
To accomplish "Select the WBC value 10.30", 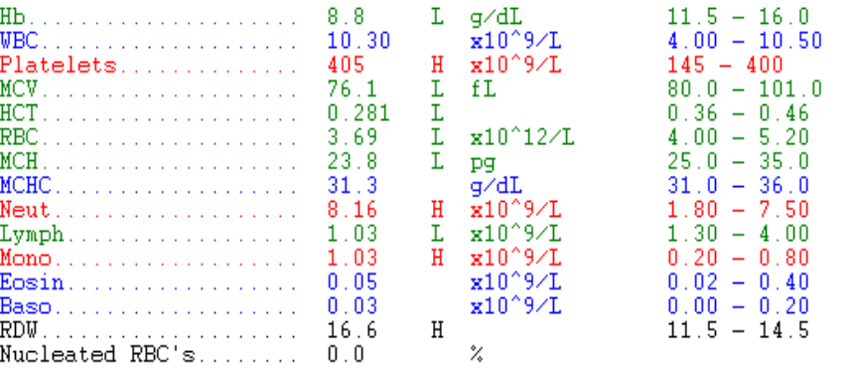I will point(359,41).
